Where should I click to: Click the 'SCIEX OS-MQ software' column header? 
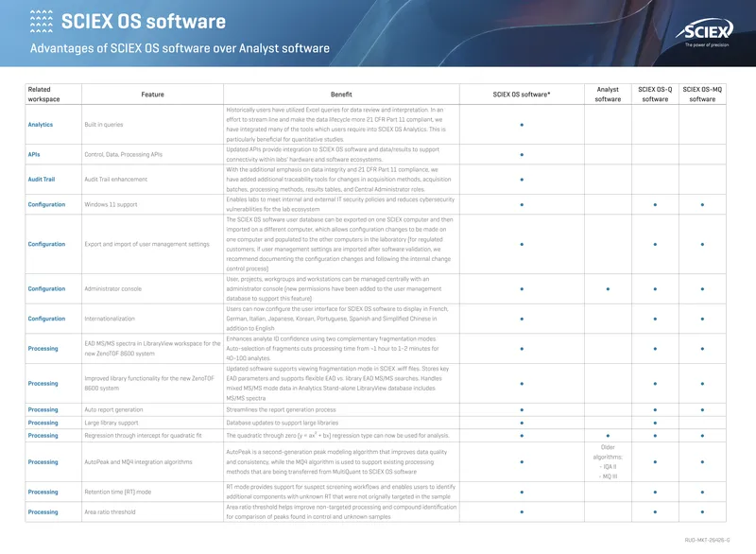pyautogui.click(x=702, y=94)
